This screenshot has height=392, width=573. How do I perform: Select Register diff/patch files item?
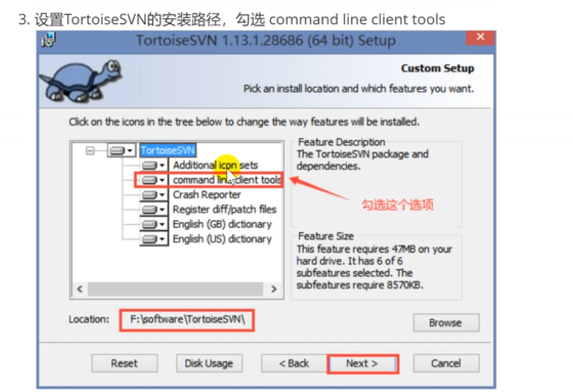(x=225, y=210)
